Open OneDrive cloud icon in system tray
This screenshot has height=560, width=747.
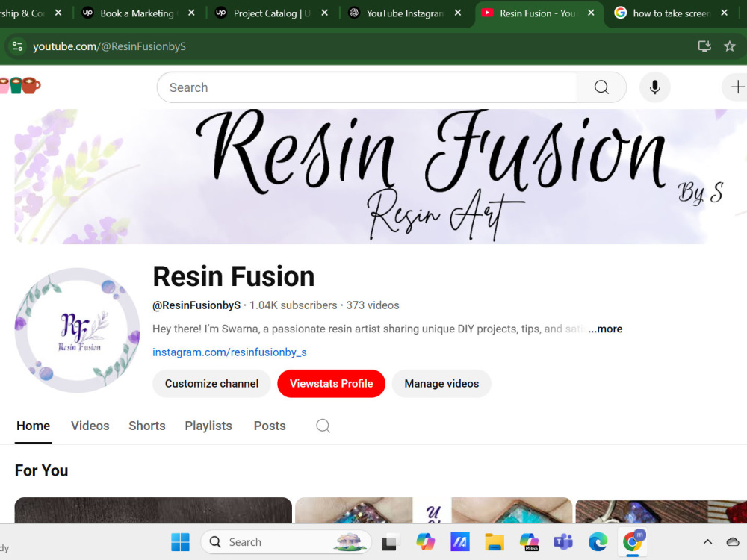pos(733,542)
